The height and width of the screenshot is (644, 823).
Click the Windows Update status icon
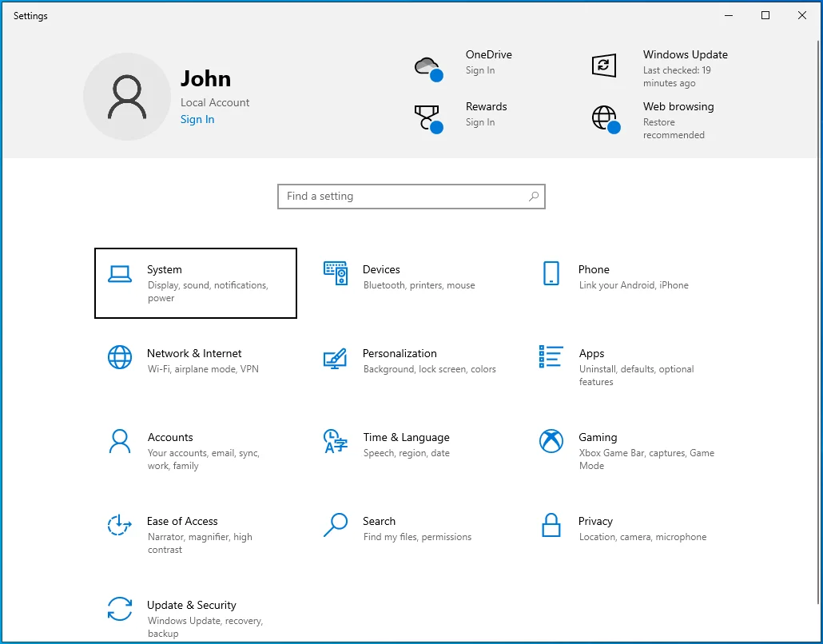(x=603, y=65)
